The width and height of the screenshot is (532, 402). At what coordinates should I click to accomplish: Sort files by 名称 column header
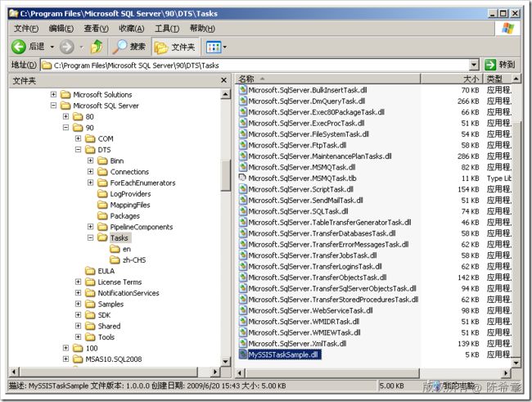point(327,79)
